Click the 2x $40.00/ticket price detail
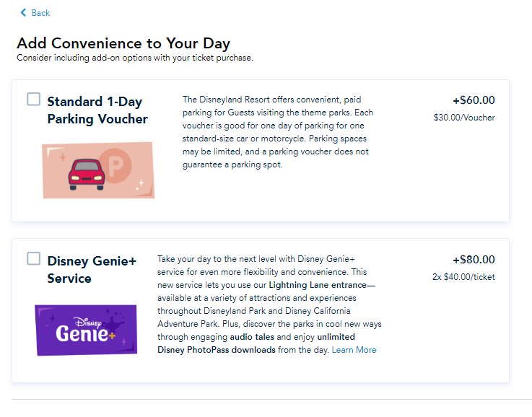Screen dimensions: 532x417 (x=463, y=277)
